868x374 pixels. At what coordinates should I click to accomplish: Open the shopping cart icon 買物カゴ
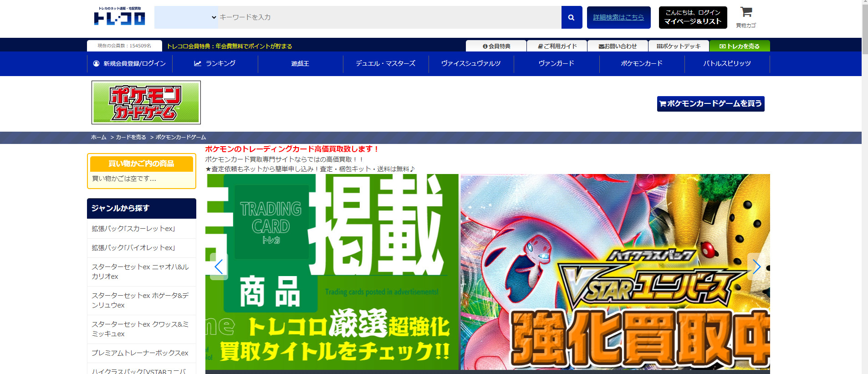click(x=746, y=17)
